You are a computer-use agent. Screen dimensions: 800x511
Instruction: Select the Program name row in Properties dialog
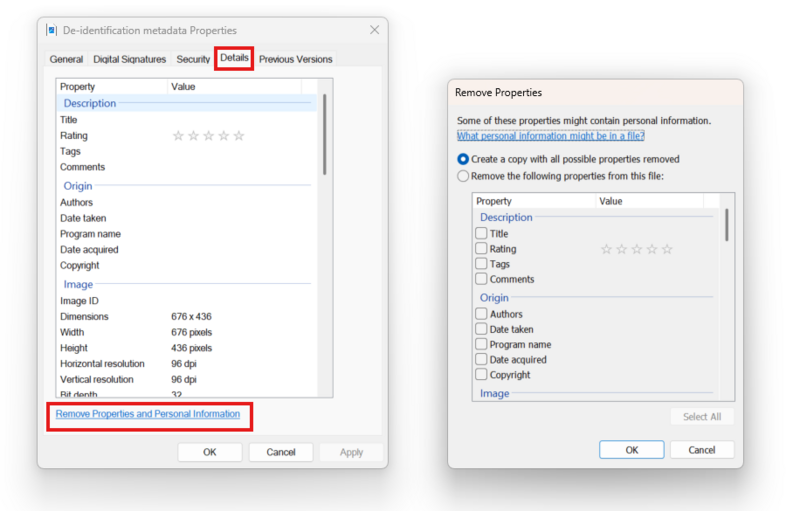point(186,234)
